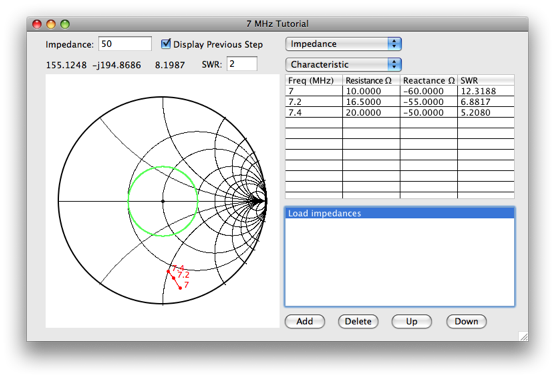Select the 7.2 MHz frequency table row
The height and width of the screenshot is (378, 555).
click(400, 102)
